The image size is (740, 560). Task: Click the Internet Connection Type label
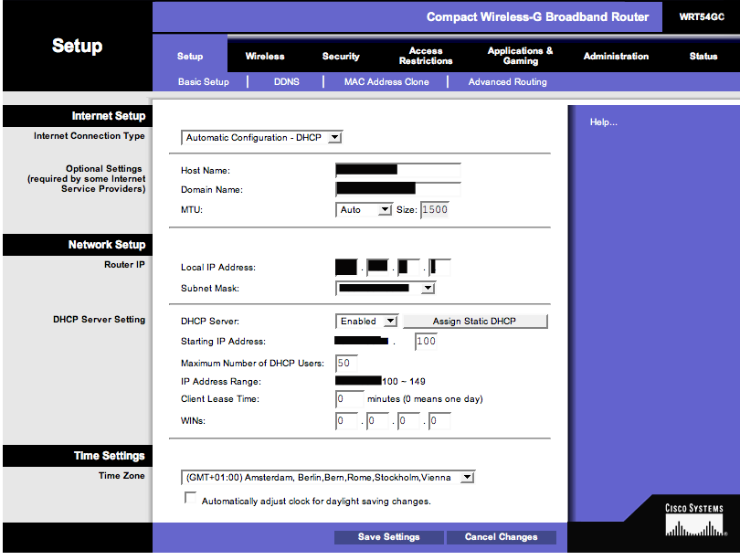click(x=90, y=136)
